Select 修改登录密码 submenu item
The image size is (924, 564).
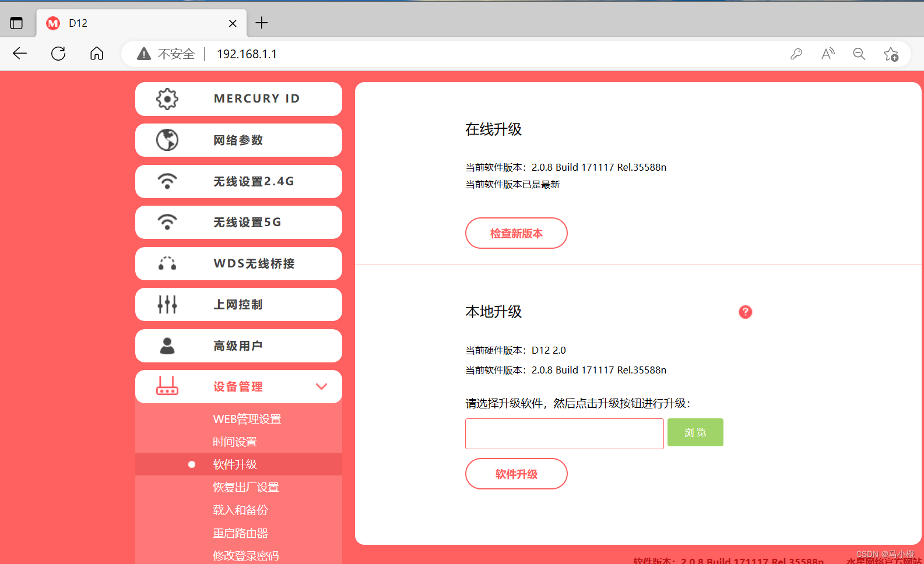point(246,556)
